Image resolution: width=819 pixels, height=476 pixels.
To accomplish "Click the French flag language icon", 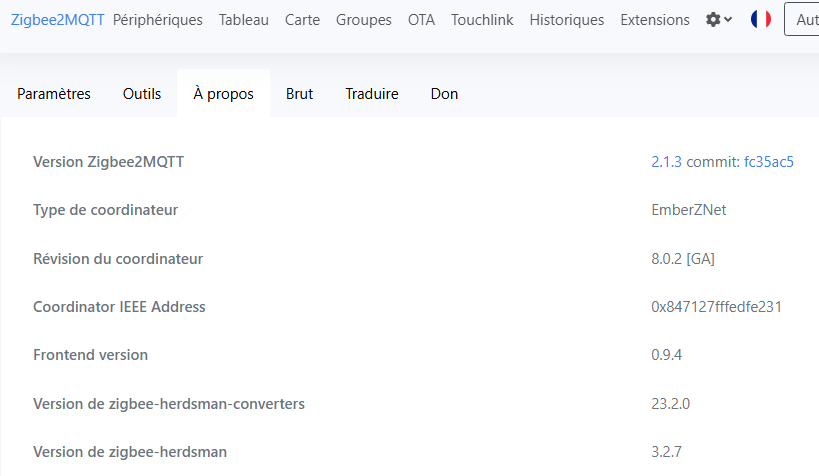I will 760,19.
